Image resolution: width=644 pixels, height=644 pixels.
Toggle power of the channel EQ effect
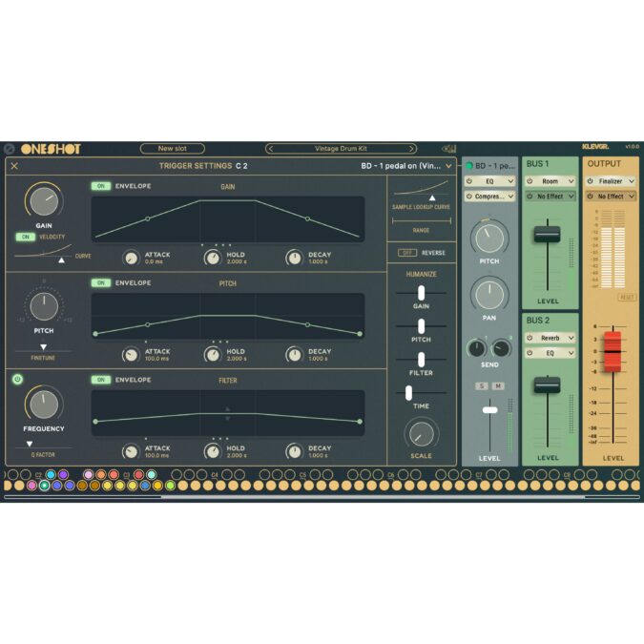coord(469,181)
